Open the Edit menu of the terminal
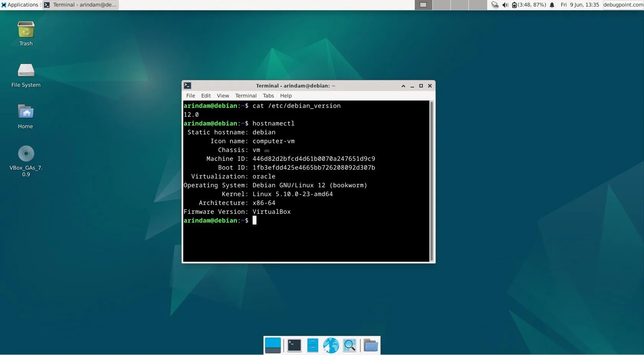This screenshot has width=644, height=355. (x=206, y=96)
